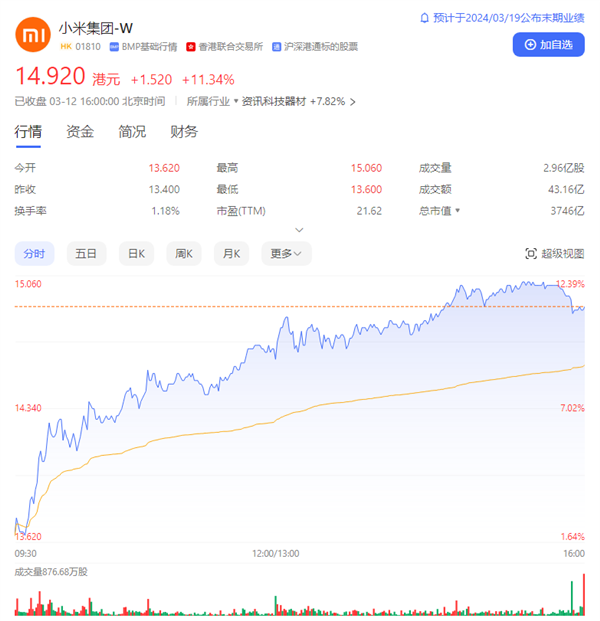Screen dimensions: 600x621
Task: Click the 小米集团-W stock name
Action: 96,28
